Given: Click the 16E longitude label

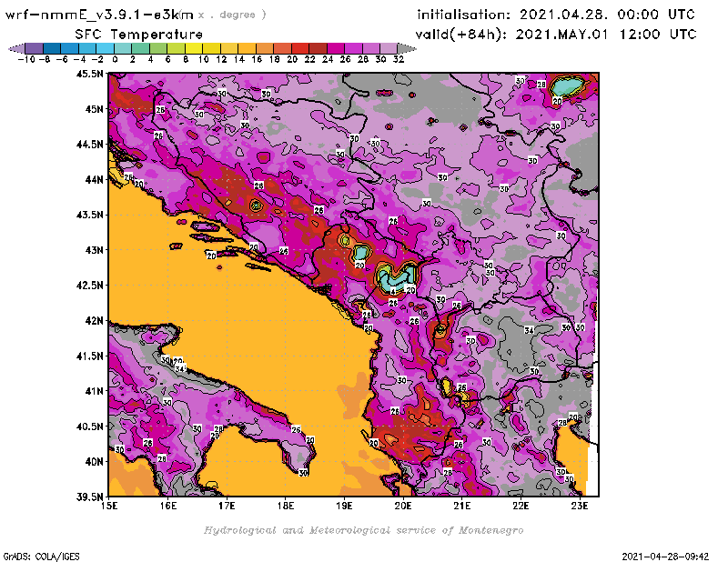Looking at the screenshot, I should pos(168,506).
